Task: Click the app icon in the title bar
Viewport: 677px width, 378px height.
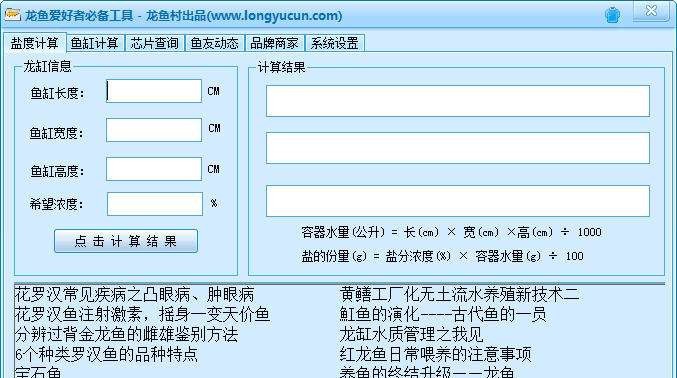Action: coord(12,15)
